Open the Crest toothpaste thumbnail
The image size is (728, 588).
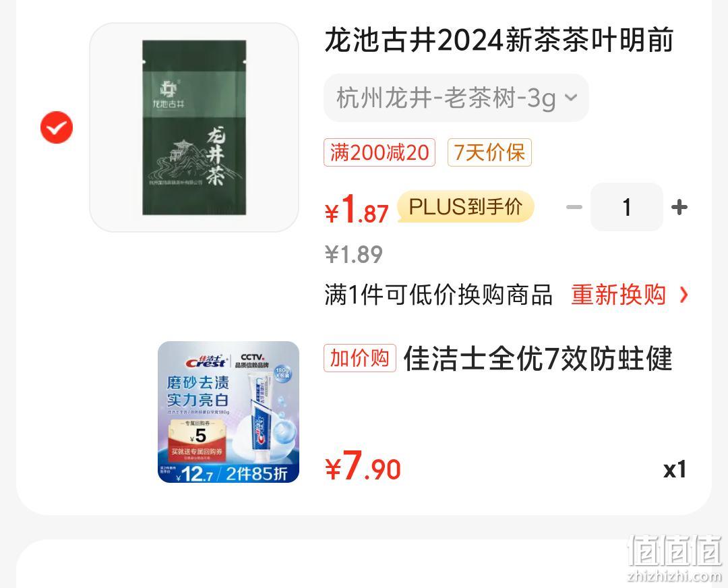click(x=229, y=412)
